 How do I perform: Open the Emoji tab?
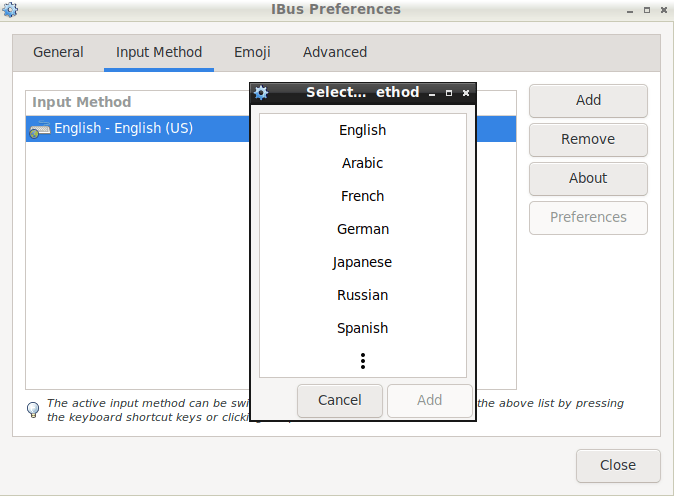tap(252, 52)
